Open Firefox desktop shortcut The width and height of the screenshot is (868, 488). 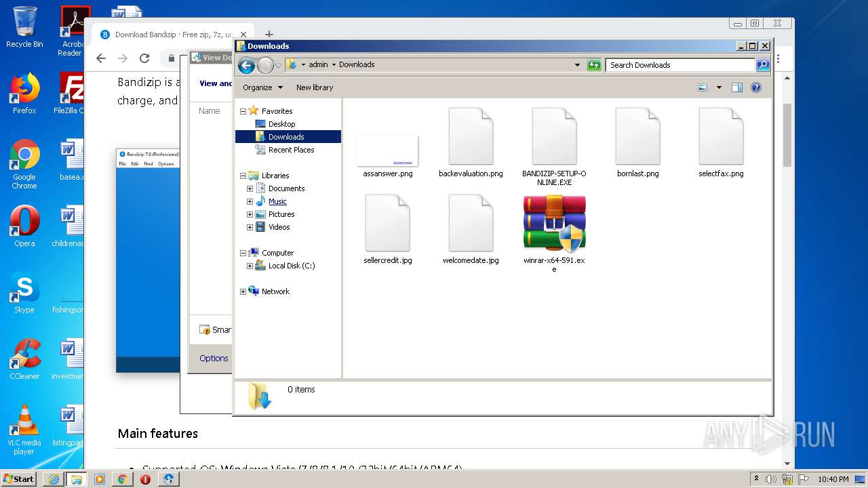[x=24, y=94]
